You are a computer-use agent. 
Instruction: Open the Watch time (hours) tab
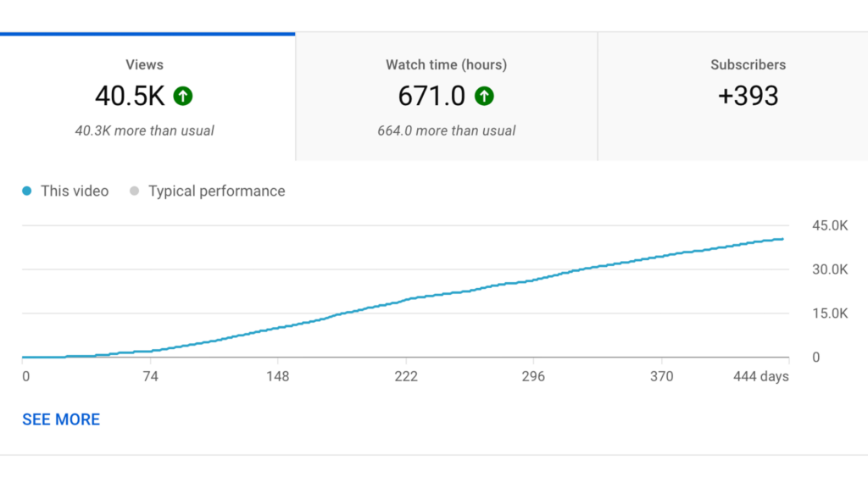(446, 65)
